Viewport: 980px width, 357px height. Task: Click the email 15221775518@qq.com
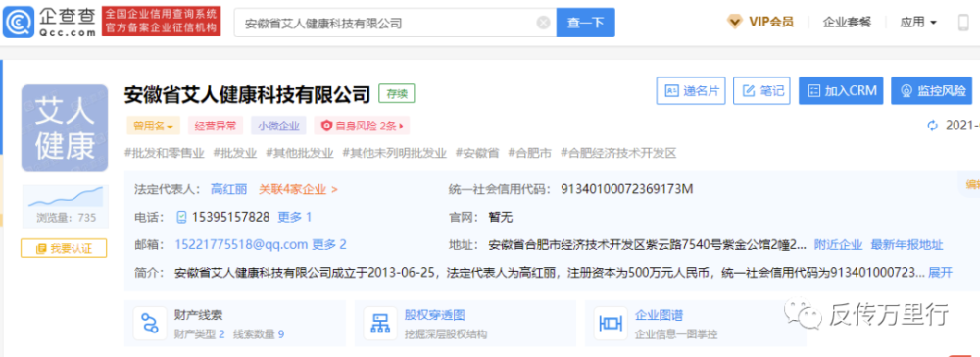pos(242,244)
